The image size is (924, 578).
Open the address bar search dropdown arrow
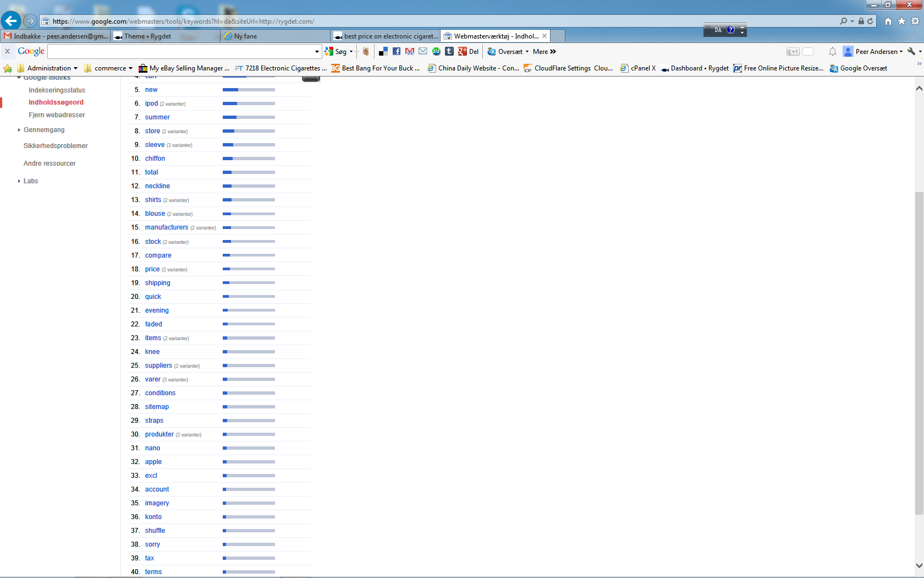[852, 21]
